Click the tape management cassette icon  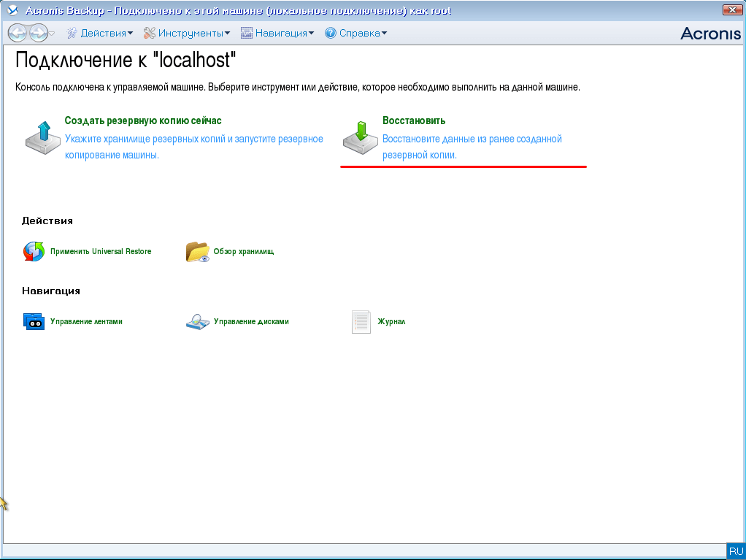coord(34,321)
